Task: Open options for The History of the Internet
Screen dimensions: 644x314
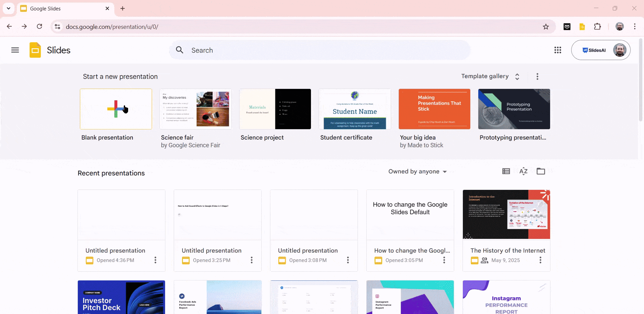Action: 540,260
